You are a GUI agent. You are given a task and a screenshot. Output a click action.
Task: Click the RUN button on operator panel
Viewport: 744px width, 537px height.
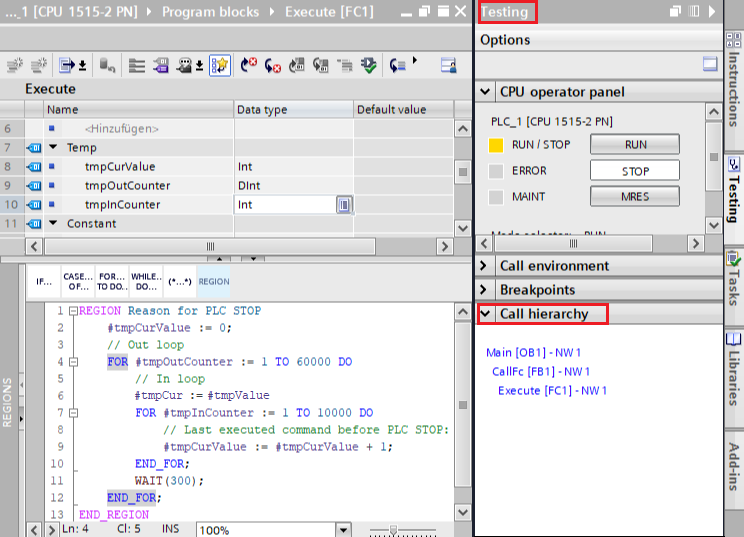click(635, 144)
